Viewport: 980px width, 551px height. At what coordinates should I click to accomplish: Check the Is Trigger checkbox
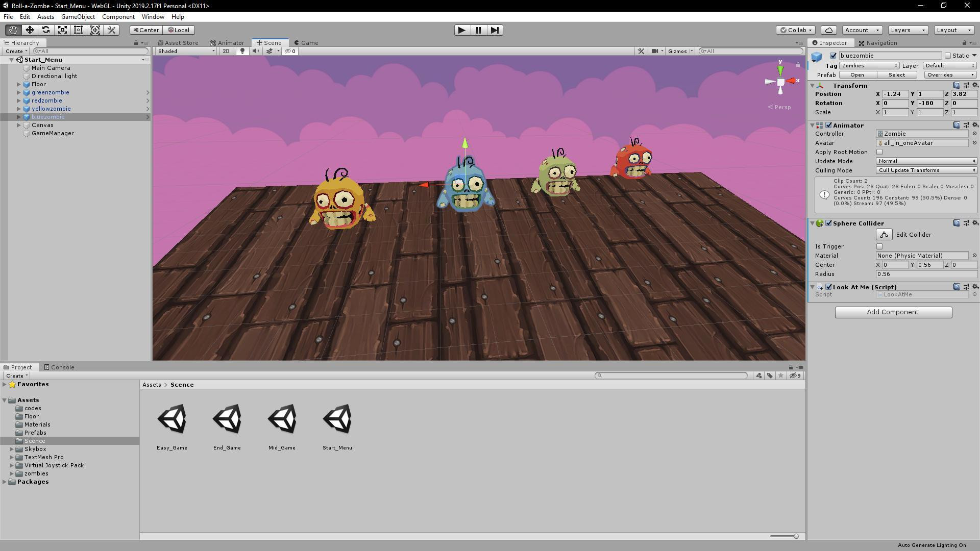click(879, 246)
